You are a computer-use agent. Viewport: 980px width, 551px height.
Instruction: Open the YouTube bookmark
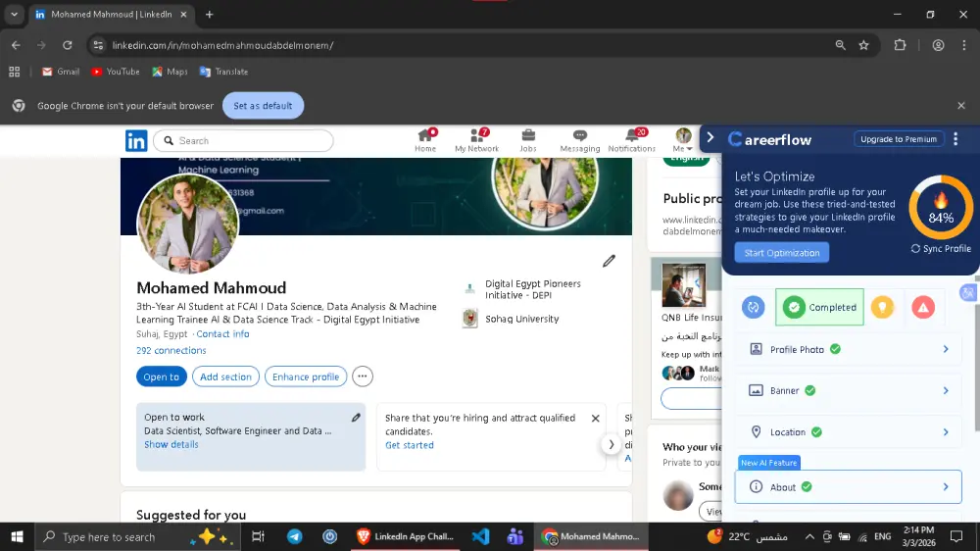click(x=116, y=72)
